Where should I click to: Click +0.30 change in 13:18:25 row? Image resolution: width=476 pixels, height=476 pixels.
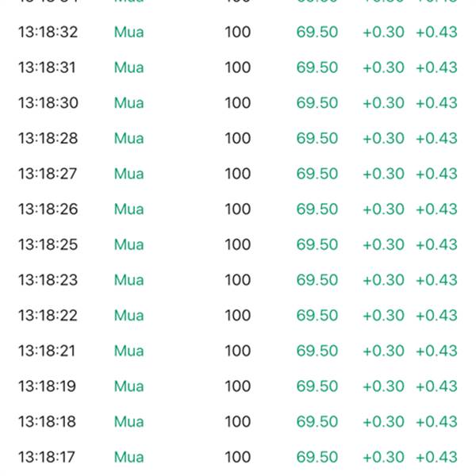click(383, 244)
